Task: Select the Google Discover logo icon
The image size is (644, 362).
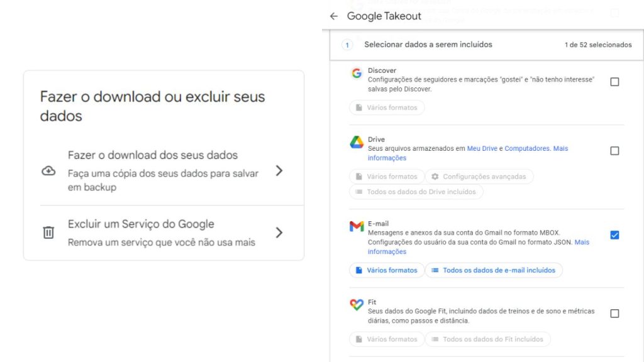Action: point(357,73)
